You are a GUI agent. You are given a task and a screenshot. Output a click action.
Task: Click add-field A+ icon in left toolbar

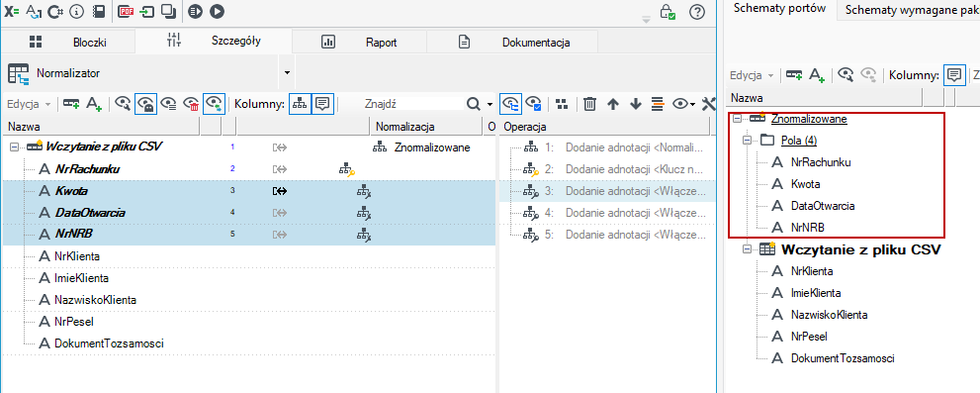[x=94, y=104]
